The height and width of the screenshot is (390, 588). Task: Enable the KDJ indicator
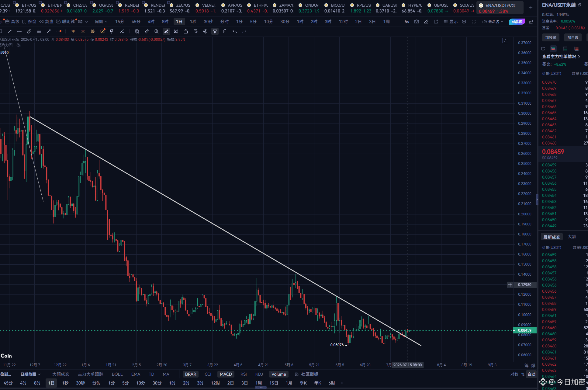[259, 374]
